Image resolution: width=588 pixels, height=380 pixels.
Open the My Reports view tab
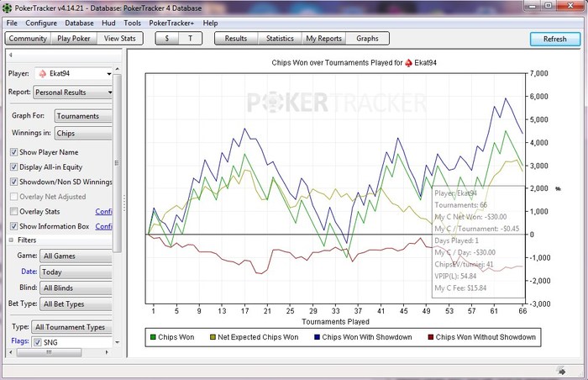(x=323, y=39)
